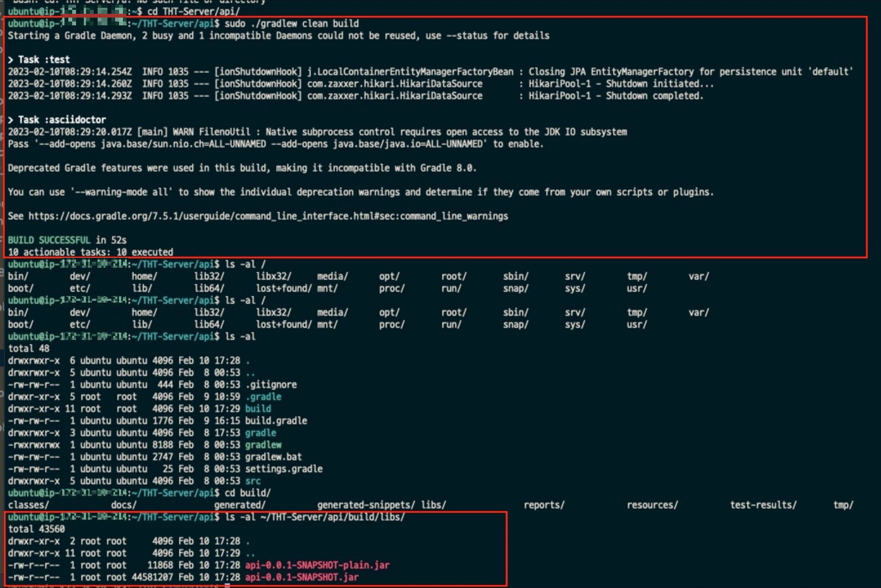Select the gradlew.bat file entry
The height and width of the screenshot is (588, 881).
273,457
